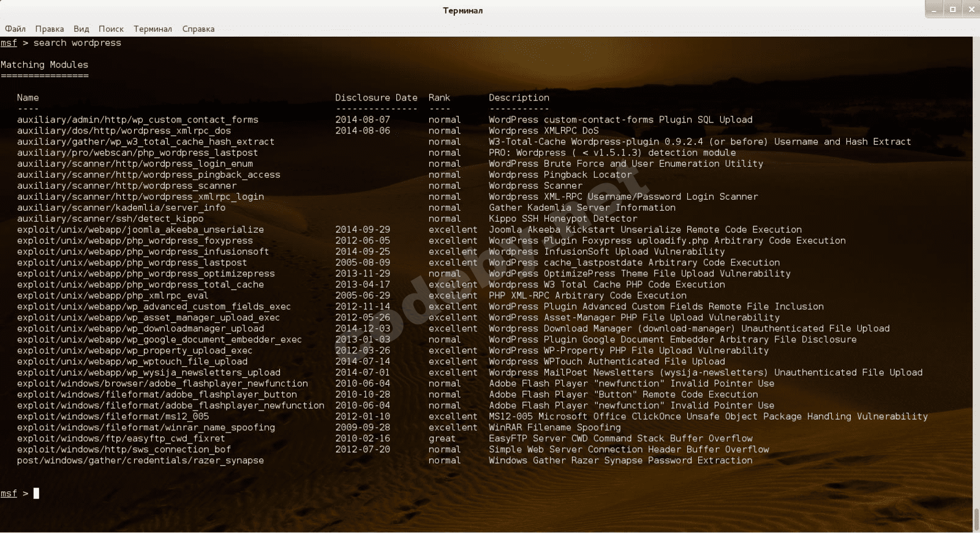This screenshot has height=533, width=980.
Task: Select module exploit/unix/webapp/php_wordpress_foxypress
Action: [x=135, y=241]
